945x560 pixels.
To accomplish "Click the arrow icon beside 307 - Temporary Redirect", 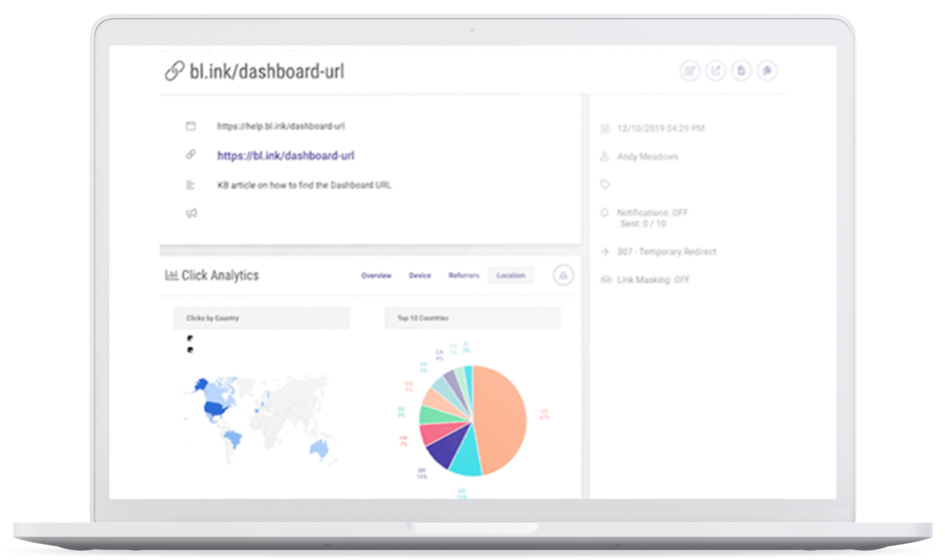I will point(605,252).
